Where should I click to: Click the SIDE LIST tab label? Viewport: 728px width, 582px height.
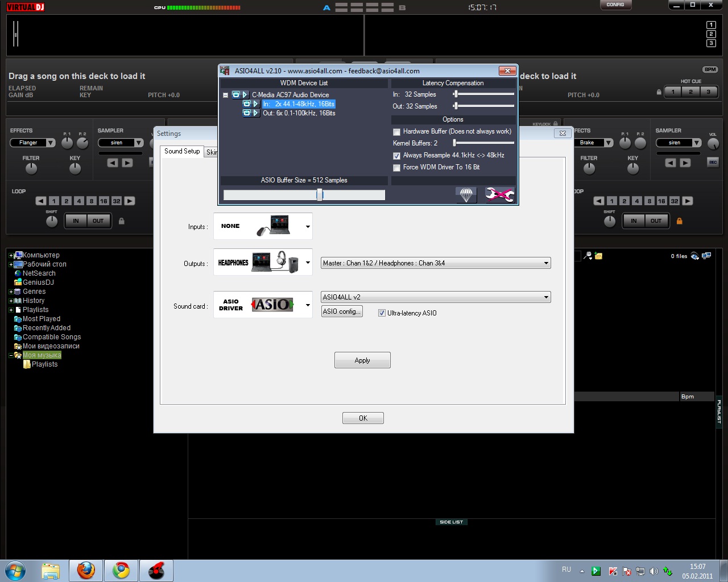(x=452, y=522)
